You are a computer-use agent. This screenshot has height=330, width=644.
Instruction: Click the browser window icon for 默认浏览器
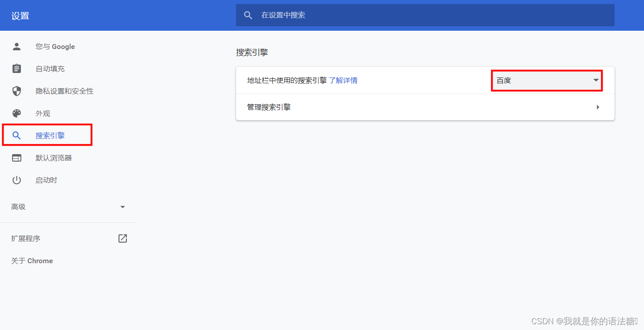(16, 158)
